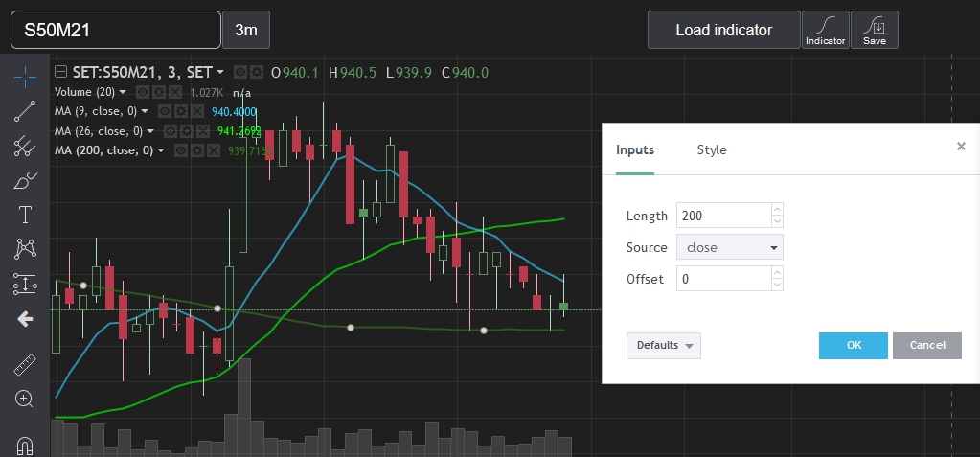Open the Indicator curve button
Image resolution: width=980 pixels, height=457 pixels.
[x=825, y=30]
